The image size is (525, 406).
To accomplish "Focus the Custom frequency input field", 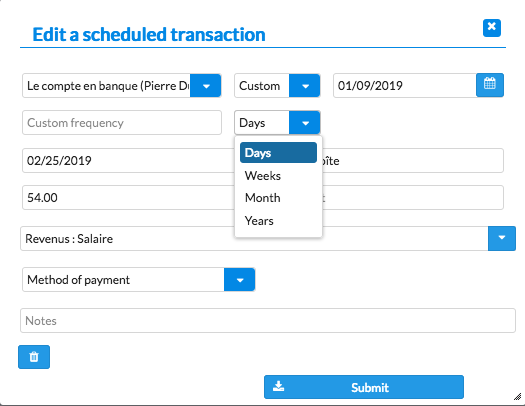I will point(122,123).
